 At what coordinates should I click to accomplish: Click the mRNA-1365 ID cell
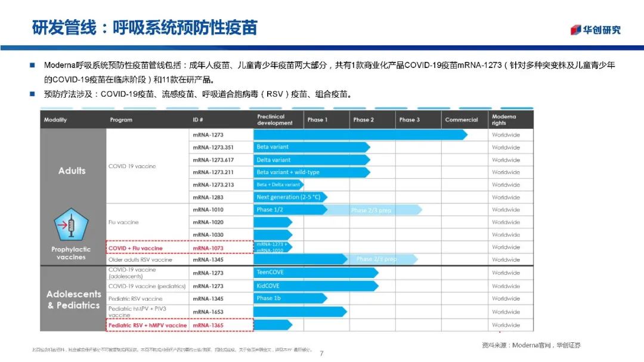click(x=208, y=326)
